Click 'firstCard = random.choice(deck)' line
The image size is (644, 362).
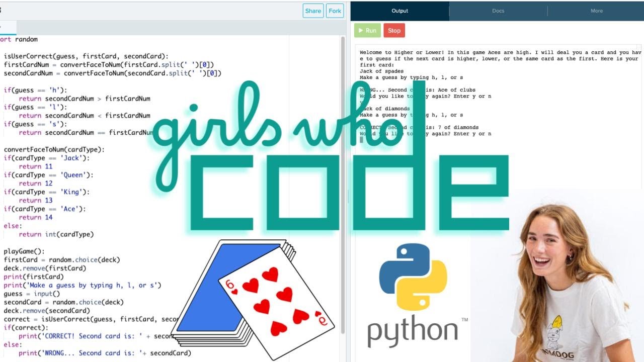click(x=62, y=260)
